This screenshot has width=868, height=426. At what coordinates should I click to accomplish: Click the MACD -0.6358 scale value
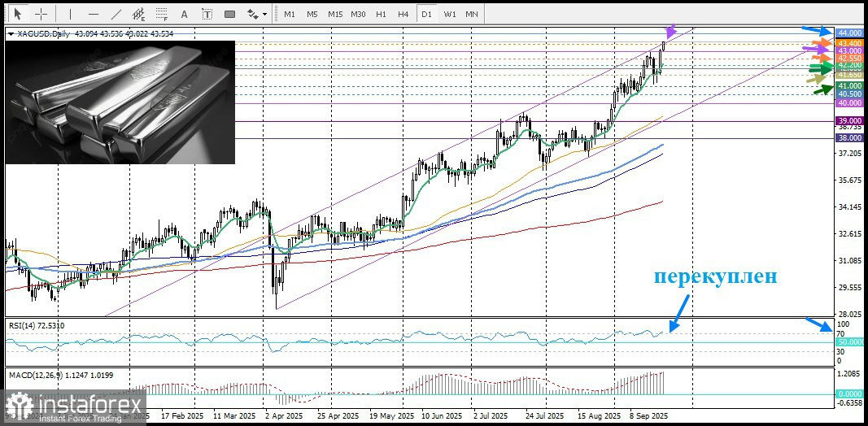point(849,403)
